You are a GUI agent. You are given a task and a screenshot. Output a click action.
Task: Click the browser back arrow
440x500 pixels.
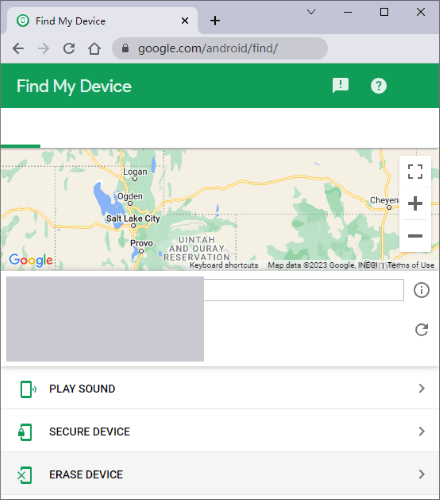pos(18,49)
